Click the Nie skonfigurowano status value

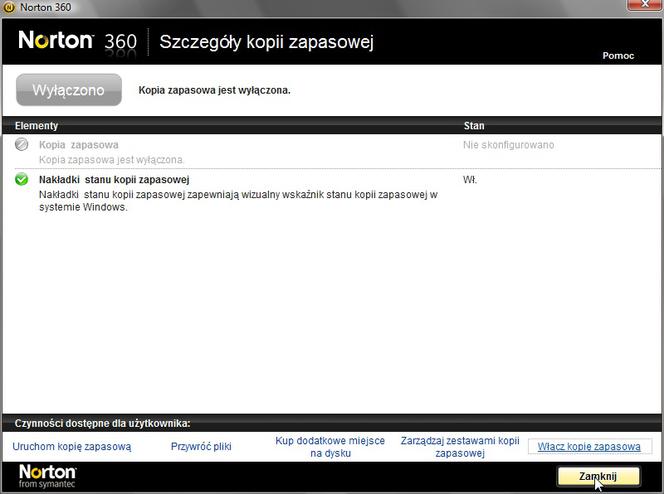click(x=509, y=145)
